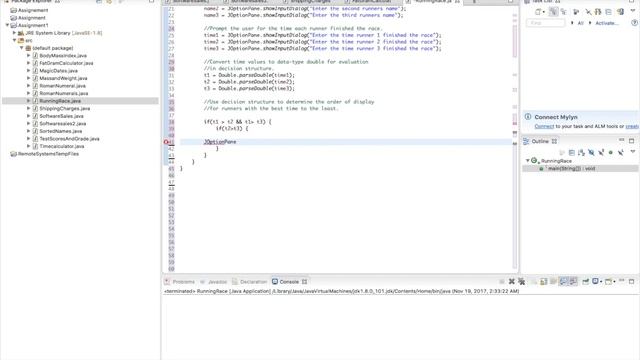Click the Connect link under Connect Mylyn
The width and height of the screenshot is (640, 360).
544,127
